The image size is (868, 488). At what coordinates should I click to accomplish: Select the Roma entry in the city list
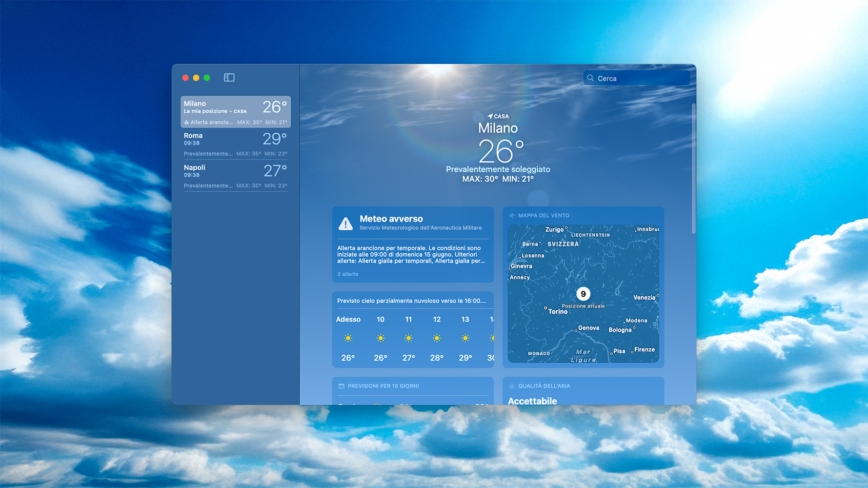[236, 143]
